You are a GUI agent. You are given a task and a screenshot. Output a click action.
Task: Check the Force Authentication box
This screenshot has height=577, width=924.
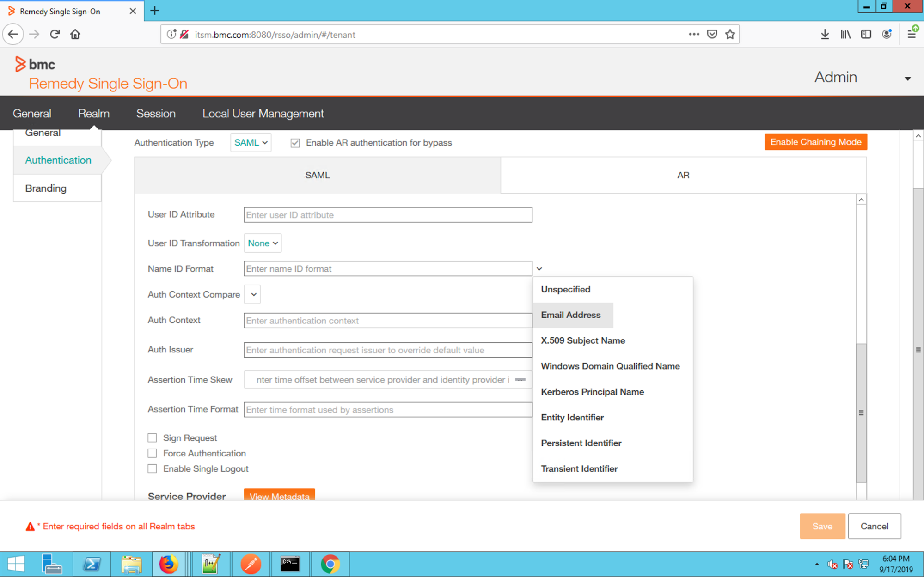[x=153, y=453]
